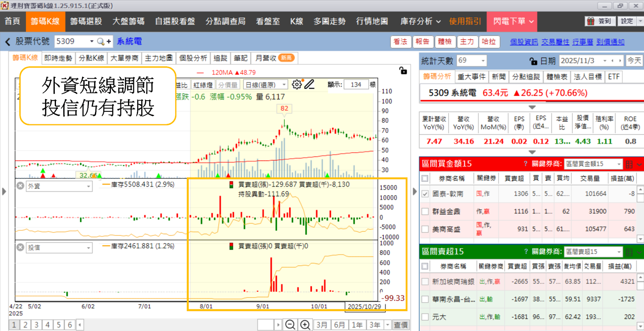The width and height of the screenshot is (644, 331).
Task: Collapse the financial metrics section arrow
Action: [532, 152]
